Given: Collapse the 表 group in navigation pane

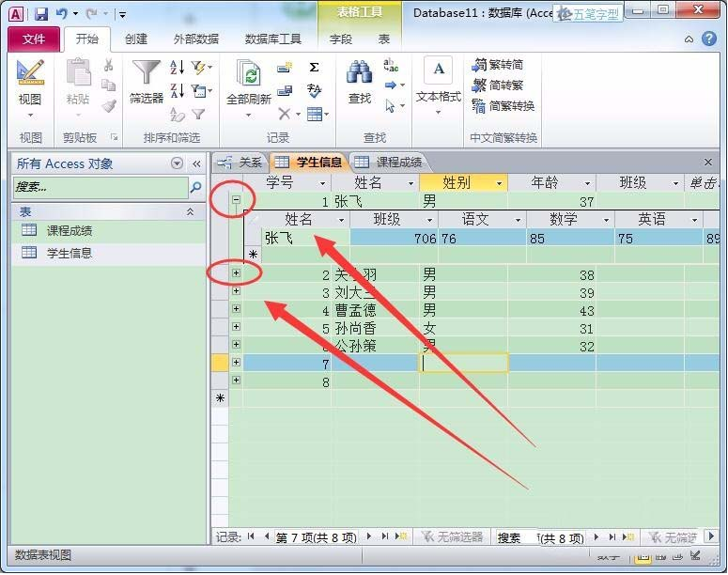Looking at the screenshot, I should coord(191,212).
